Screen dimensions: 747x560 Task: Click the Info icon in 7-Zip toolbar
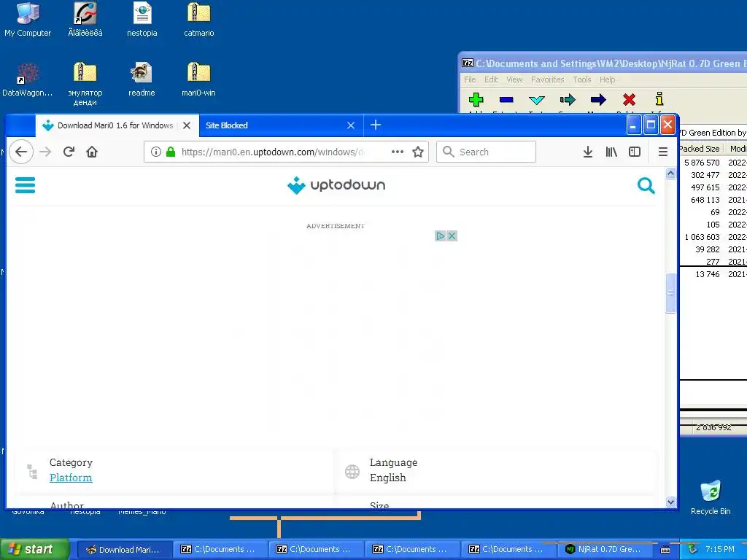click(x=659, y=99)
